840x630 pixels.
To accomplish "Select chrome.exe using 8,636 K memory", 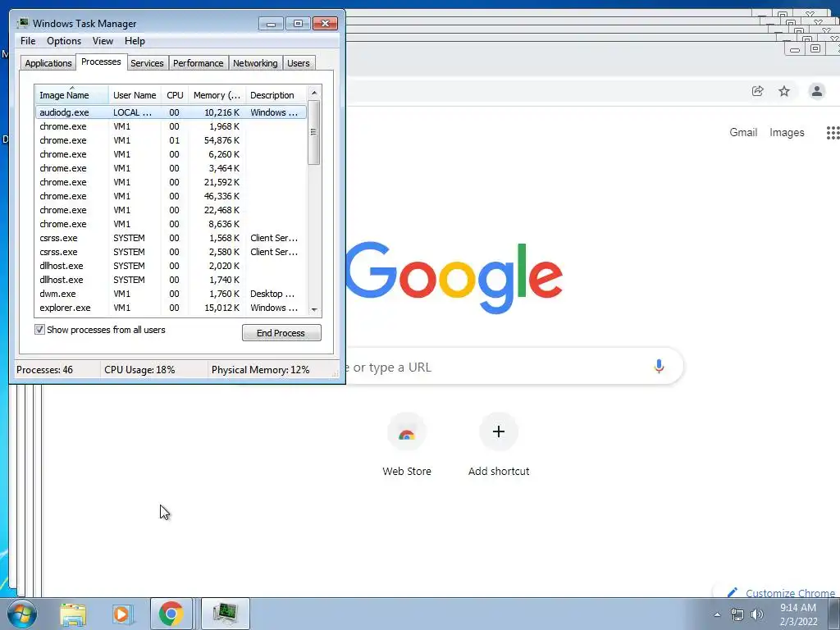I will click(x=171, y=224).
